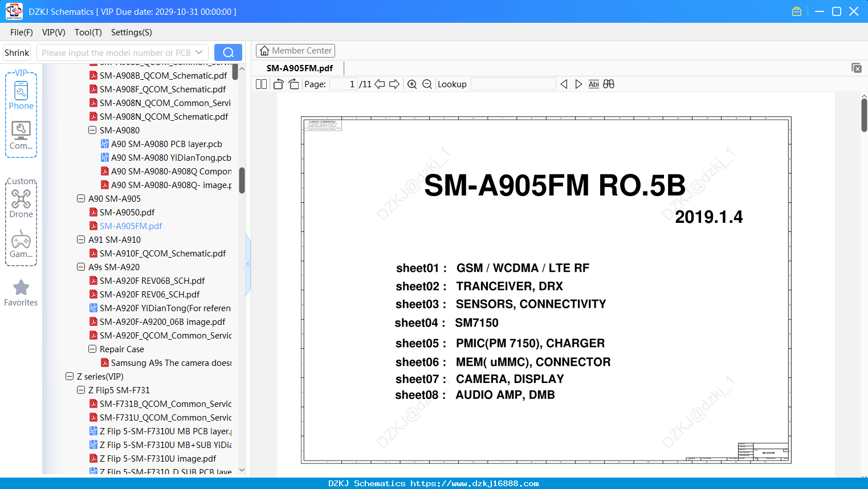The width and height of the screenshot is (868, 489).
Task: Open Z Flip 5-SM-F7310U MB PCB layer
Action: point(165,431)
